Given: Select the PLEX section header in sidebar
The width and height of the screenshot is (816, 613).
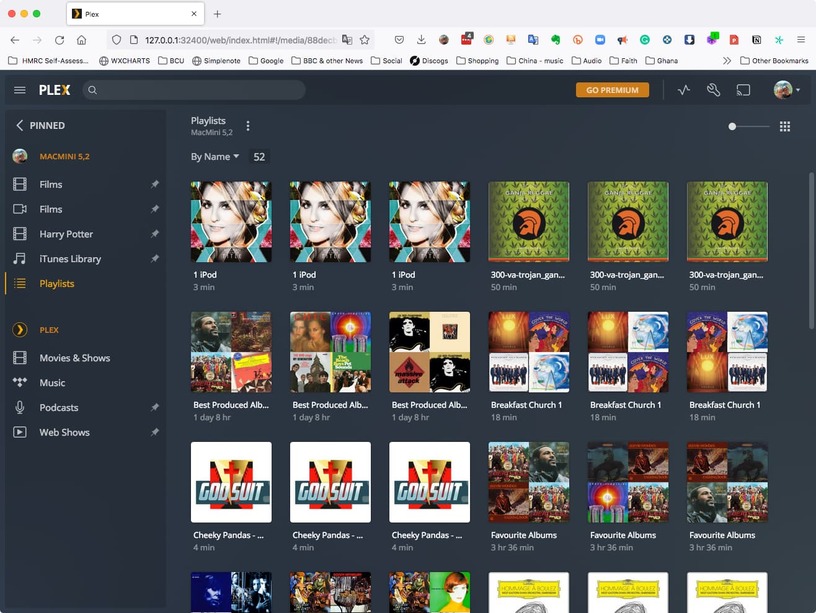Looking at the screenshot, I should (49, 330).
